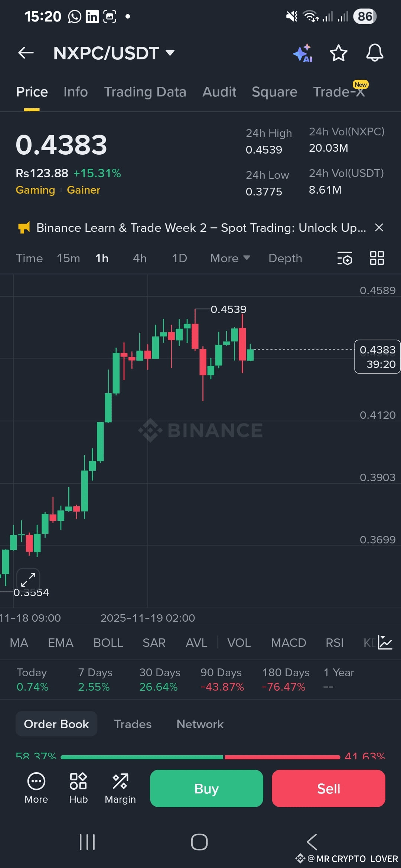Open chart layout grid icon

(377, 258)
